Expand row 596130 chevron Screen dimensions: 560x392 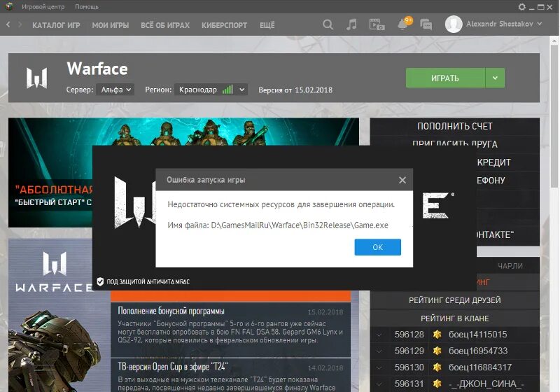379,367
